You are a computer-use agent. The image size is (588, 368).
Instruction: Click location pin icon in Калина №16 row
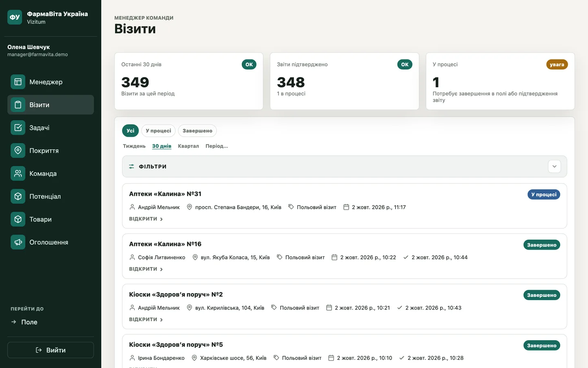[x=195, y=257]
